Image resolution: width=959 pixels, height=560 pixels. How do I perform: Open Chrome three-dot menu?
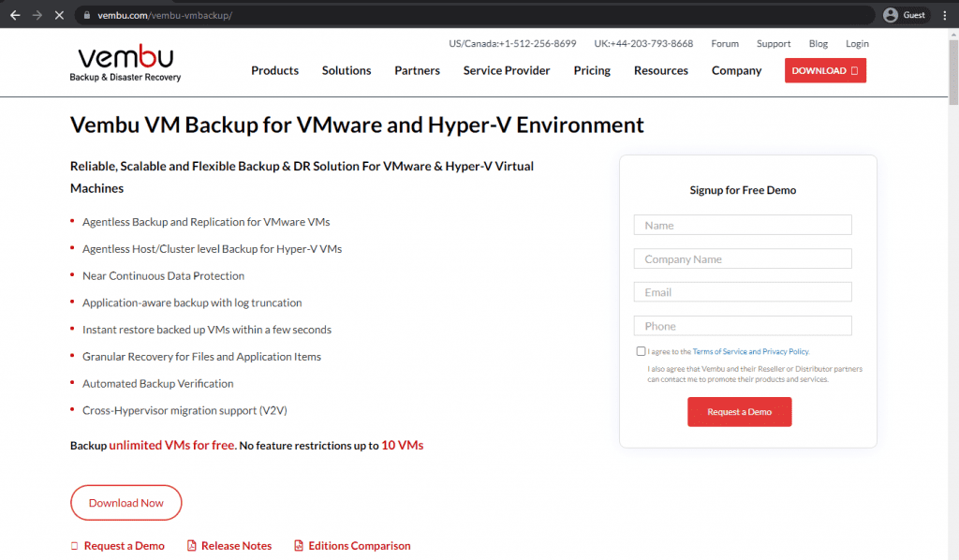coord(943,15)
